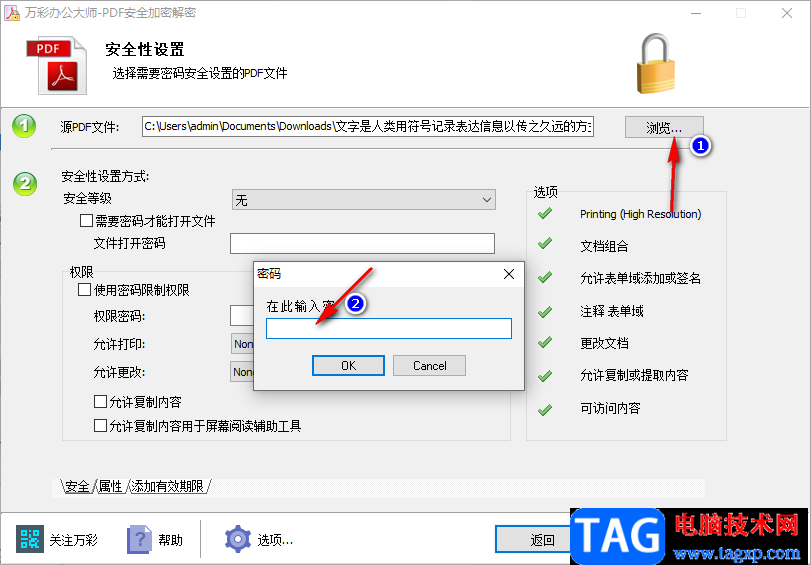Click the red PDF file icon
Viewport: 811px width, 565px height.
(x=57, y=65)
